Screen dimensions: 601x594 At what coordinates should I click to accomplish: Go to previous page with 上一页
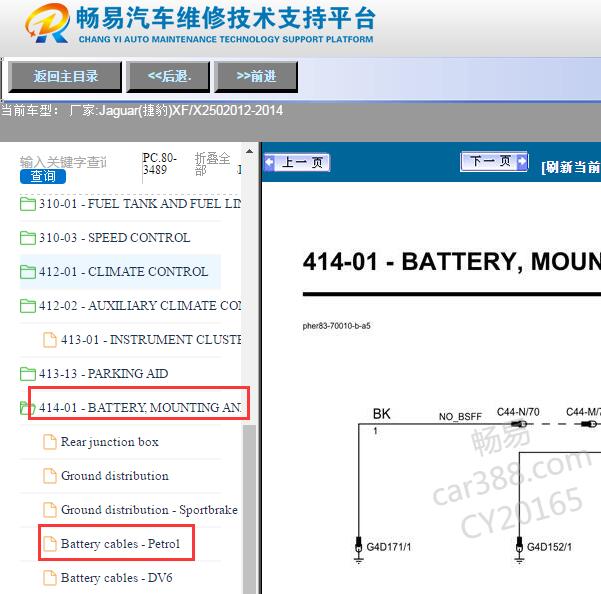[297, 162]
